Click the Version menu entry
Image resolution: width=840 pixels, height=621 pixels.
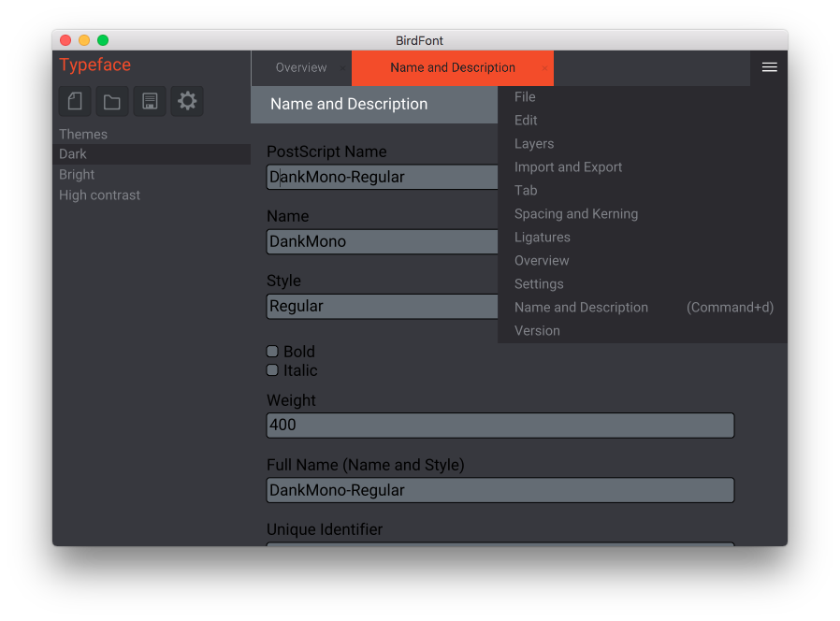[537, 331]
